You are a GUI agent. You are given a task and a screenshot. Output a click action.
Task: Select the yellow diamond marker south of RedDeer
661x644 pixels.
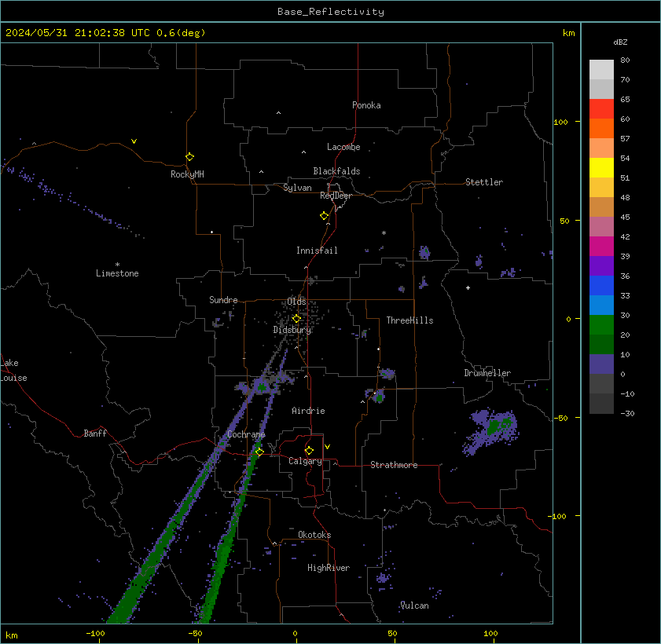[x=324, y=216]
